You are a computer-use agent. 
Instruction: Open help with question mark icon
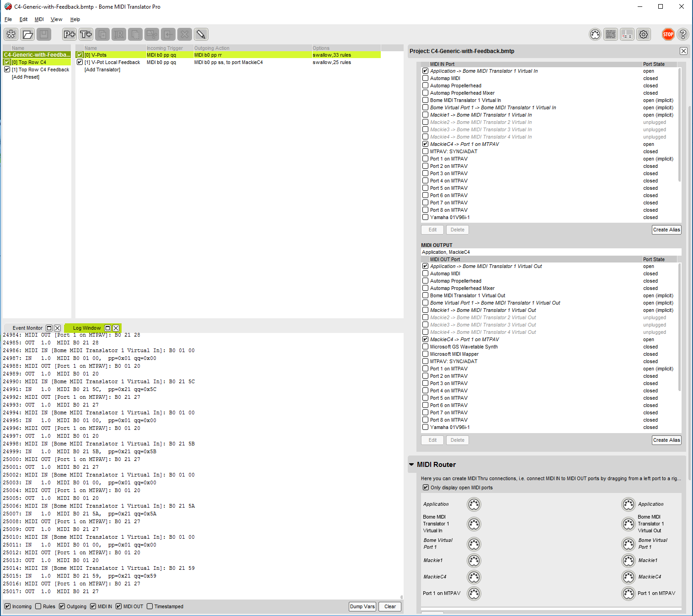(x=683, y=34)
